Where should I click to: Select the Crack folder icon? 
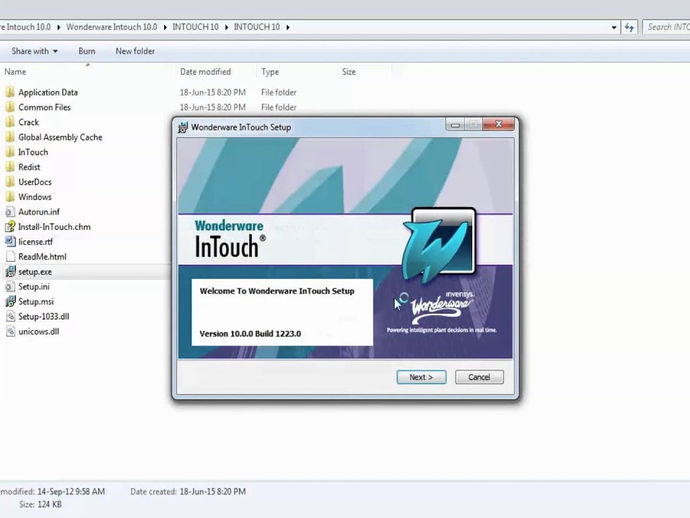pos(10,122)
